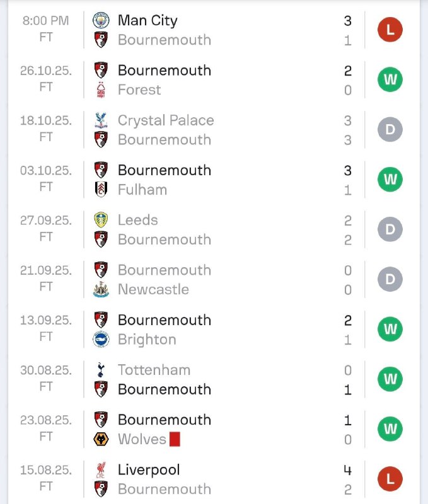Tap the 27.09.25. match date for Leeds game
This screenshot has height=504, width=428.
click(45, 220)
